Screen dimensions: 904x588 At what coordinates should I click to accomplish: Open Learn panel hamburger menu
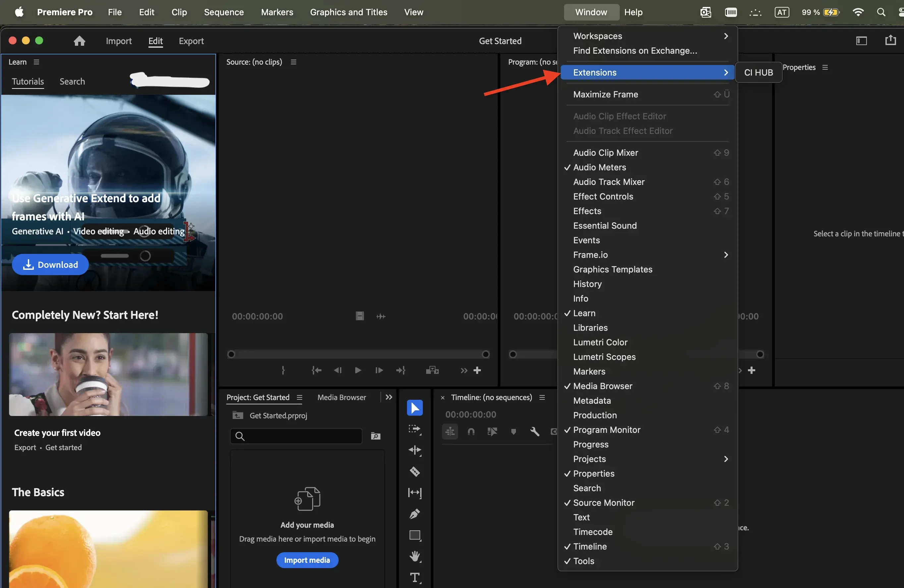pyautogui.click(x=36, y=62)
